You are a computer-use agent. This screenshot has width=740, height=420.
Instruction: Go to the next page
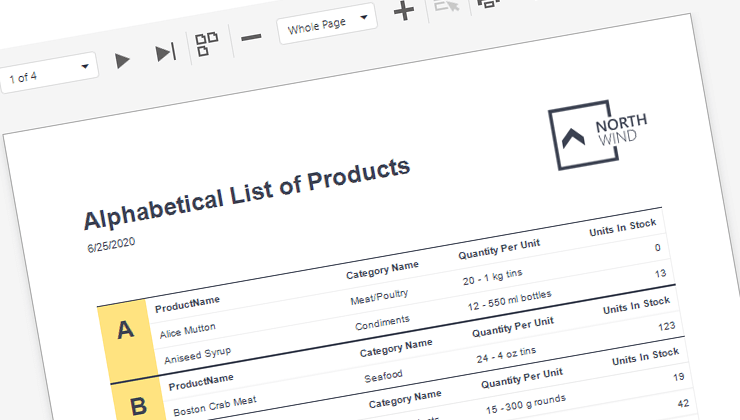point(122,61)
